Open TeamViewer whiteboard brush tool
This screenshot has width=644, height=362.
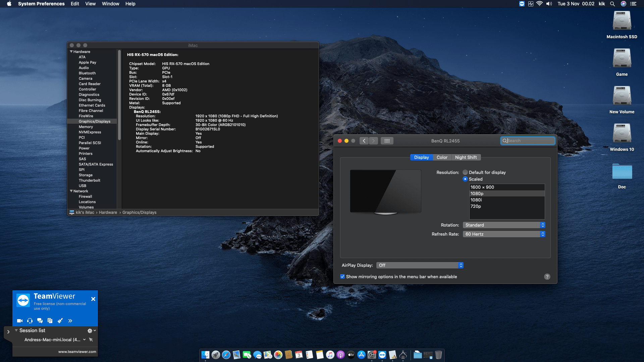[x=60, y=321]
